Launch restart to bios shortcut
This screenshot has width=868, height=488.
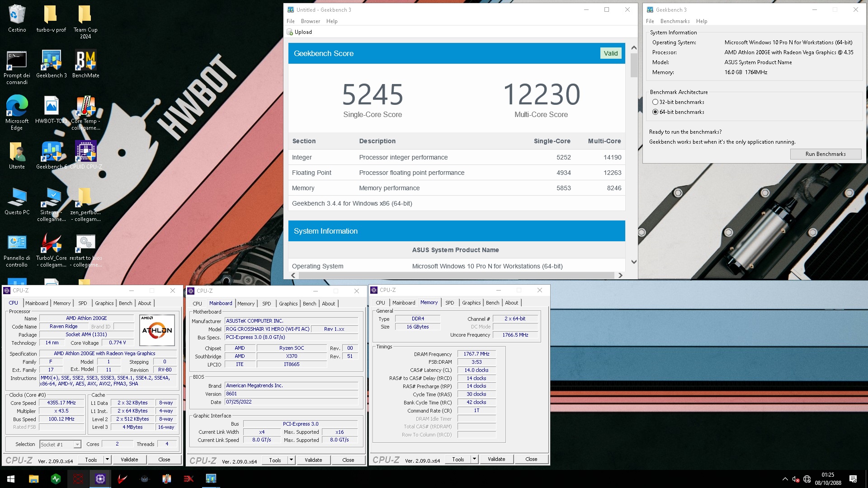tap(85, 250)
